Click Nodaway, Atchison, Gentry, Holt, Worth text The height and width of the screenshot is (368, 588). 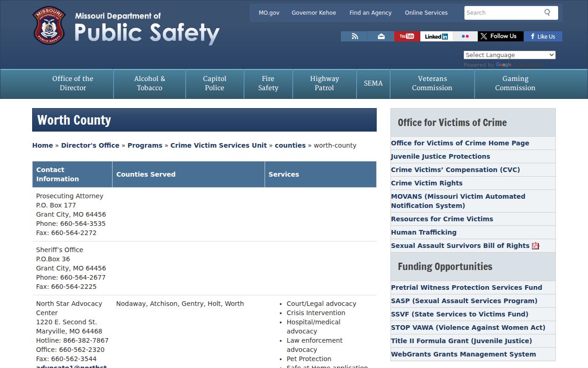tap(180, 304)
